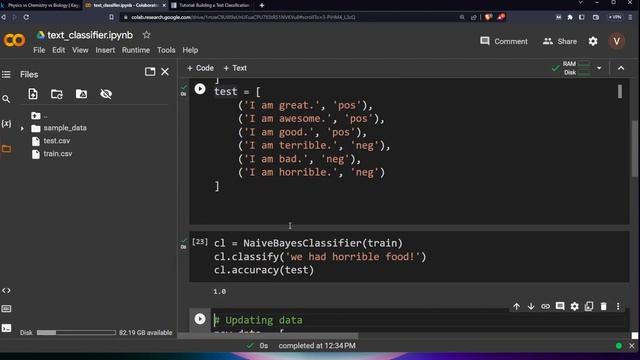Delete the cell with trash icon
The image size is (640, 360).
point(603,306)
